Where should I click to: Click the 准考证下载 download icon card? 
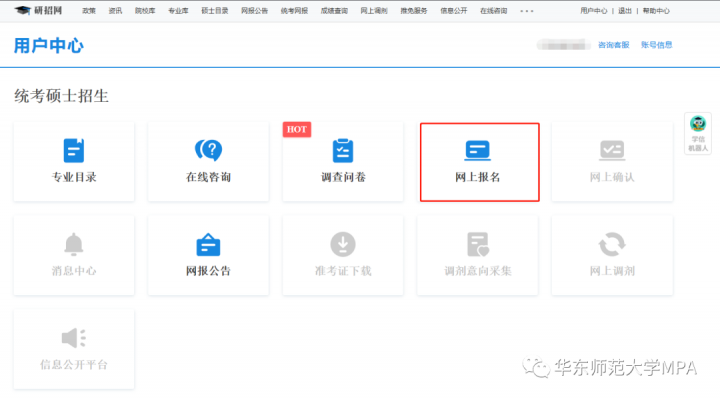click(x=343, y=255)
